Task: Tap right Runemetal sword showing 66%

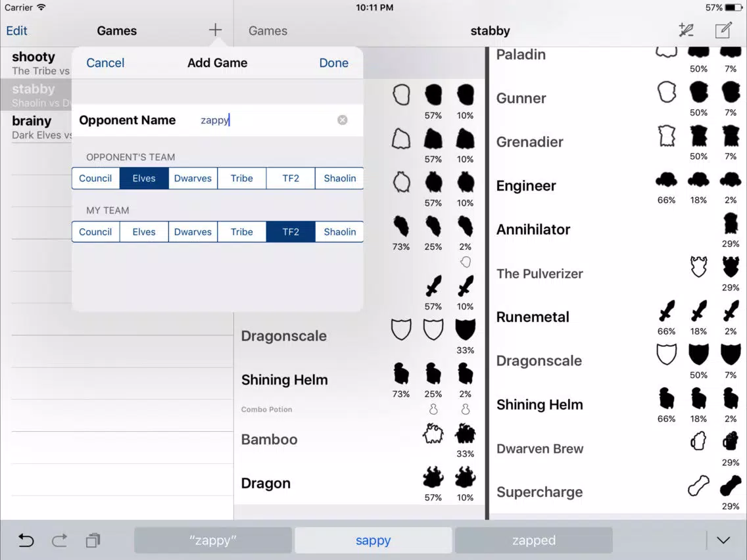Action: click(x=666, y=311)
